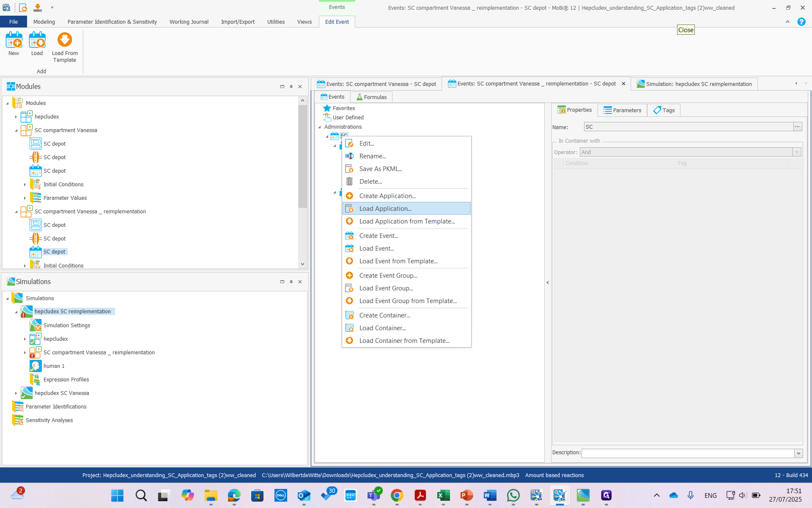This screenshot has height=508, width=812.
Task: Collapse the ribbon with the caret arrow
Action: [787, 22]
